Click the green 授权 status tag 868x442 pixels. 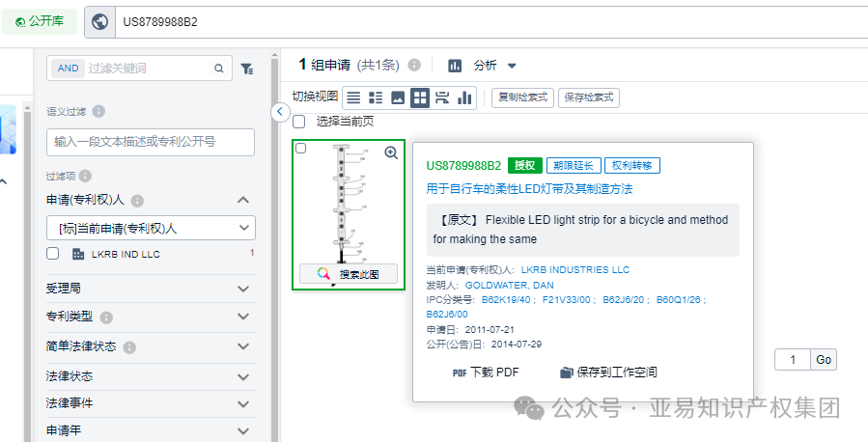pyautogui.click(x=525, y=165)
